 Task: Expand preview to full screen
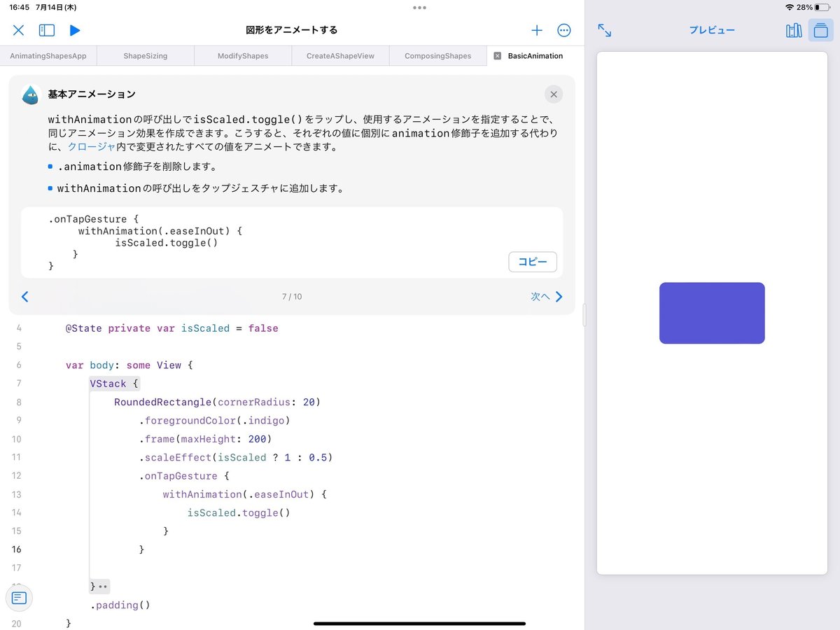[605, 30]
